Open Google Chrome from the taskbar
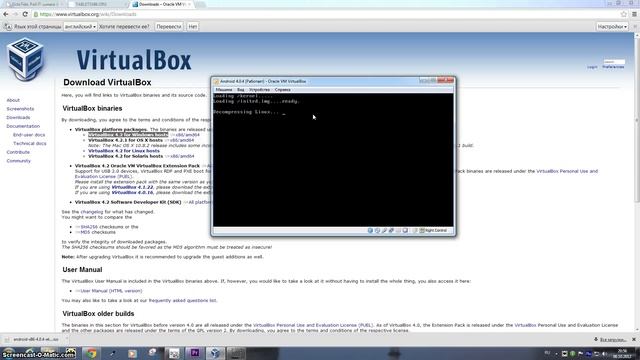640x360 pixels. point(91,353)
